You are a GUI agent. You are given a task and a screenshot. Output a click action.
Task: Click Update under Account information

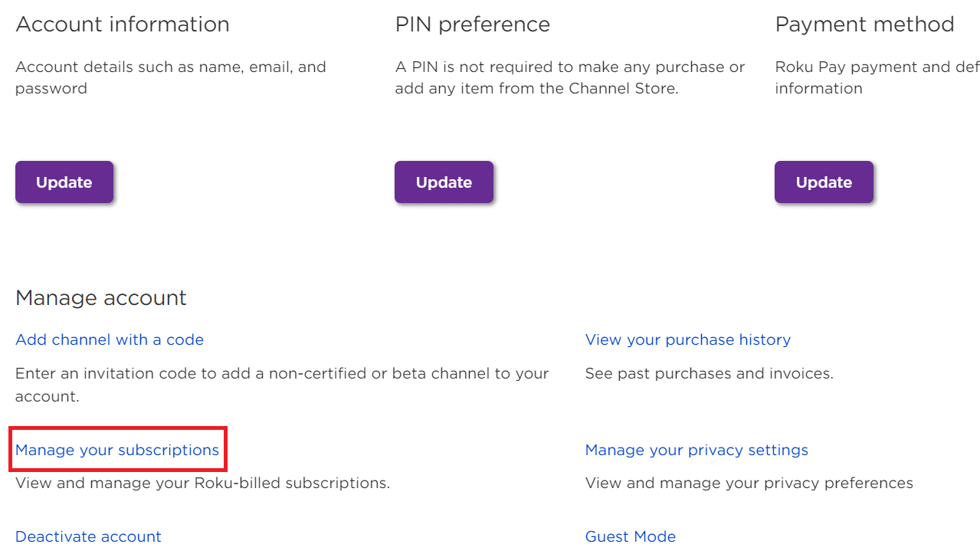(64, 182)
